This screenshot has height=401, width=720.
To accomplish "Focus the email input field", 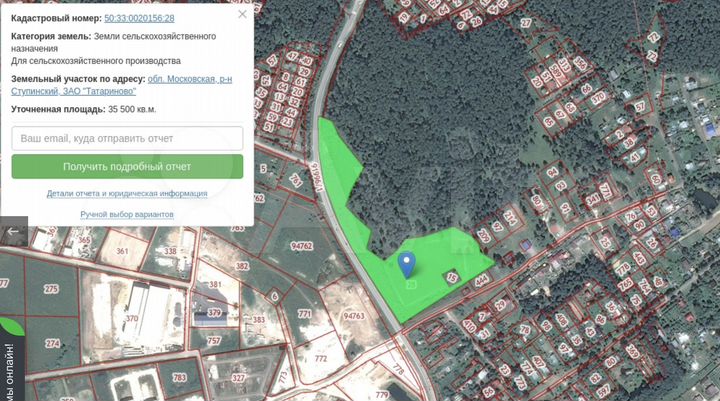I will [x=127, y=137].
